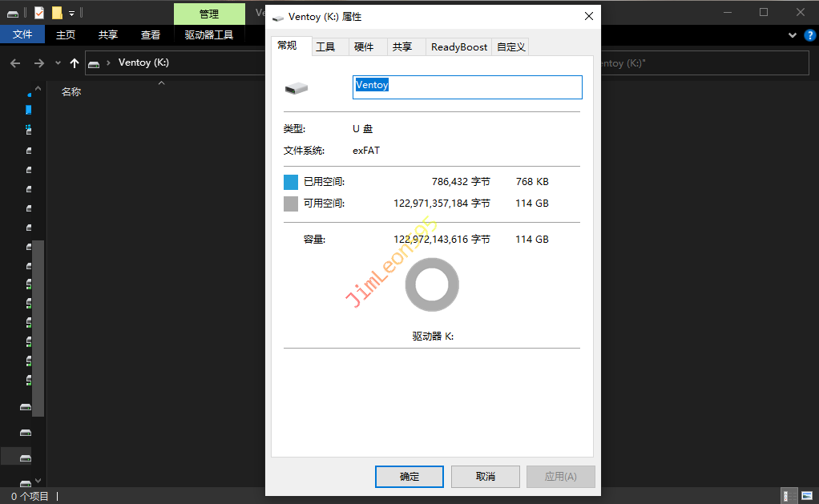Expand the ribbon using the chevron beside help
Viewport: 819px width, 504px height.
(792, 34)
